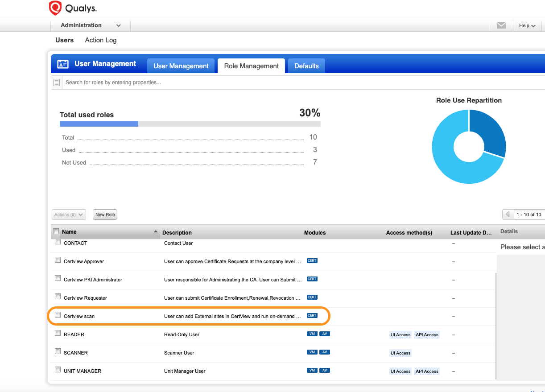Viewport: 545px width, 392px height.
Task: Click the Total used roles progress bar
Action: point(190,124)
